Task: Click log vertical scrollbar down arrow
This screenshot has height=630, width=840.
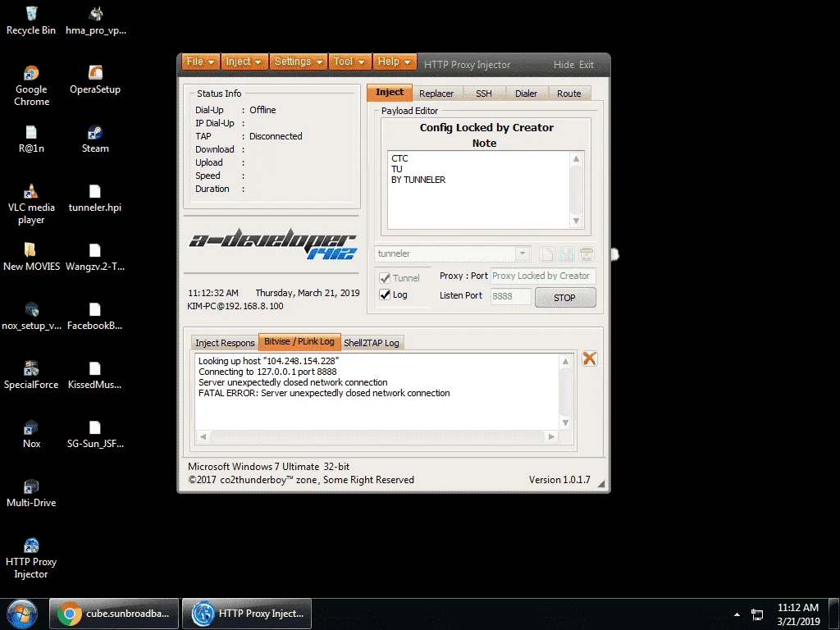Action: pos(565,422)
